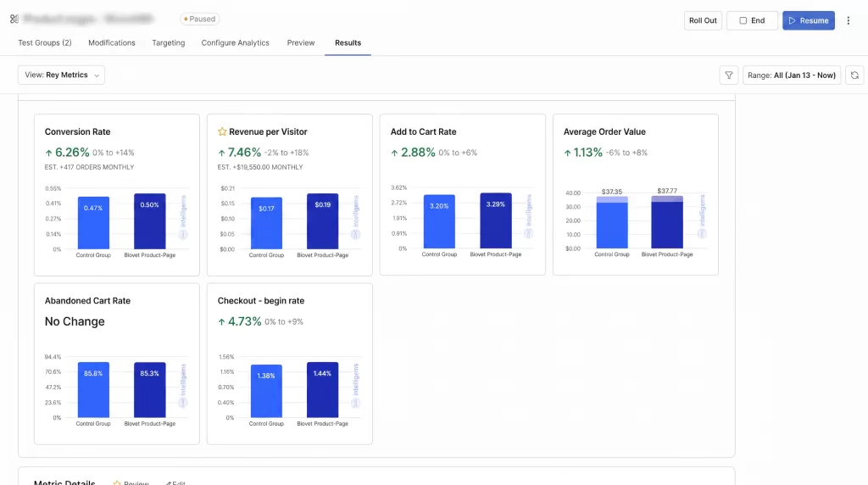Click the Abandoned Cart Rate title

[87, 301]
